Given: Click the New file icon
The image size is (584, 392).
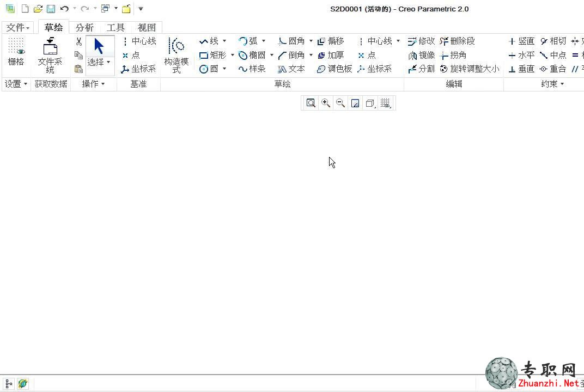Looking at the screenshot, I should point(25,9).
